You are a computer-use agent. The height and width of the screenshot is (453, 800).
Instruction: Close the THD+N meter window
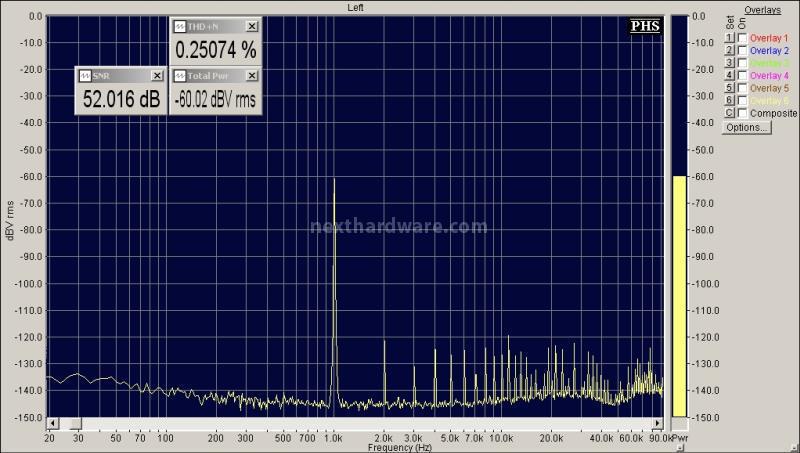(252, 26)
